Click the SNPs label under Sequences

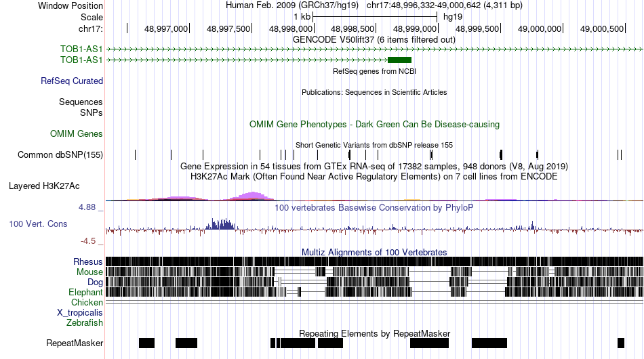pos(92,113)
